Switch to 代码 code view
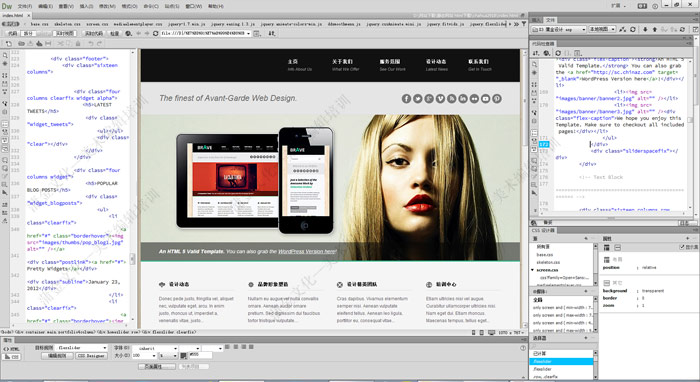Image resolution: width=700 pixels, height=382 pixels. pyautogui.click(x=12, y=33)
